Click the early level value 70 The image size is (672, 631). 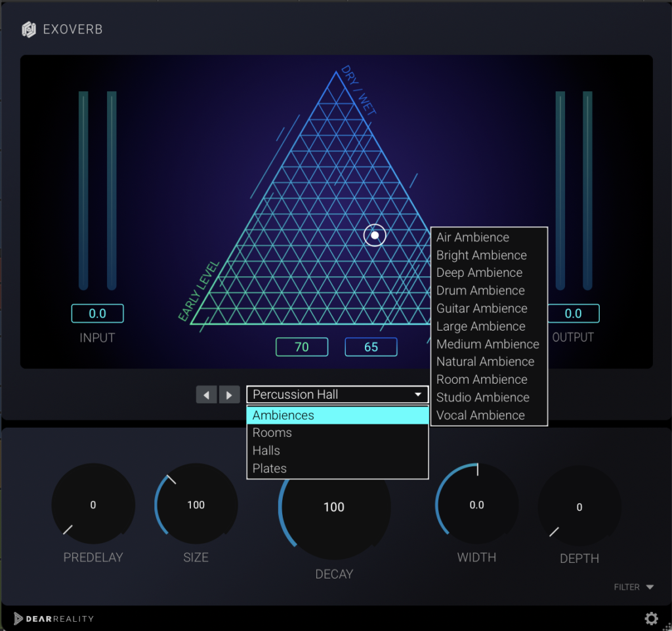point(302,347)
